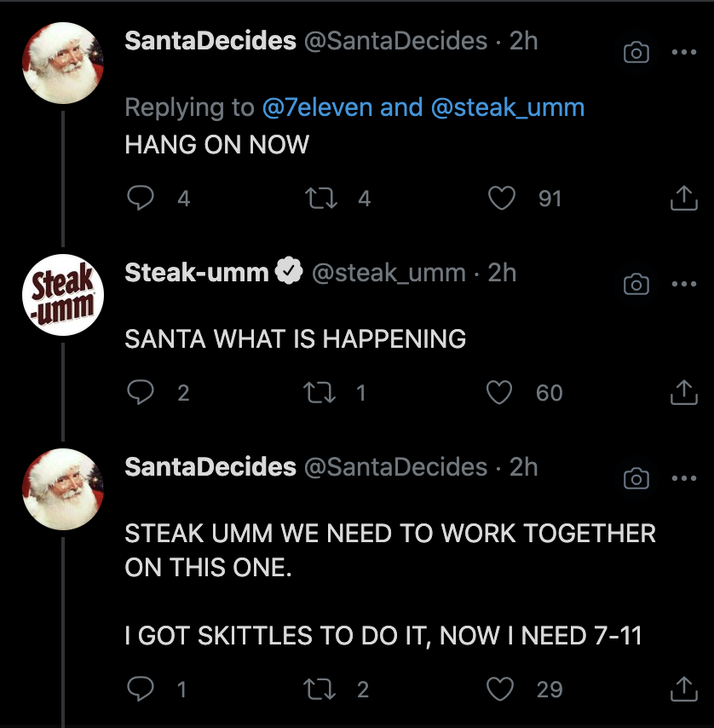
Task: Like Steak-umm's tweet with 60 likes
Action: (498, 393)
